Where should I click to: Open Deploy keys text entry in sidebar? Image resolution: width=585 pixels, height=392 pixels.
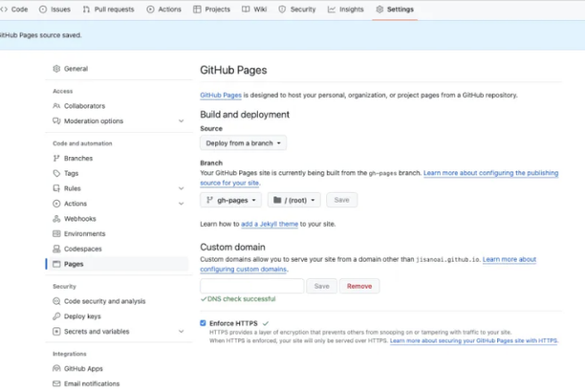82,316
